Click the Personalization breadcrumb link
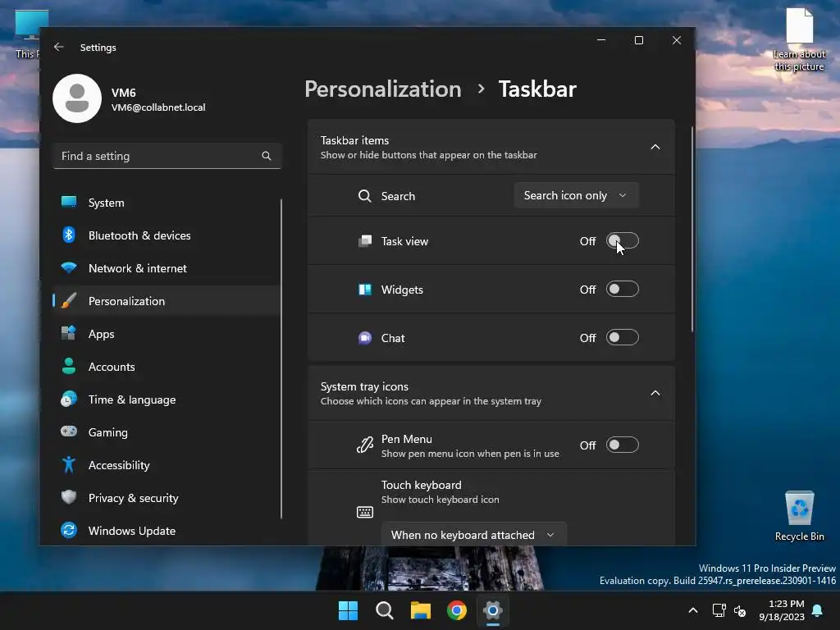840x630 pixels. pos(383,89)
